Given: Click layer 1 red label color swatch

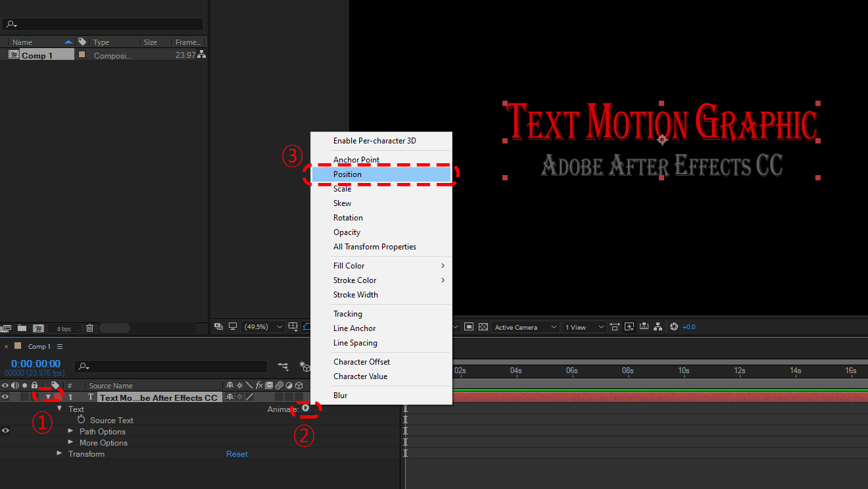Looking at the screenshot, I should pos(57,397).
